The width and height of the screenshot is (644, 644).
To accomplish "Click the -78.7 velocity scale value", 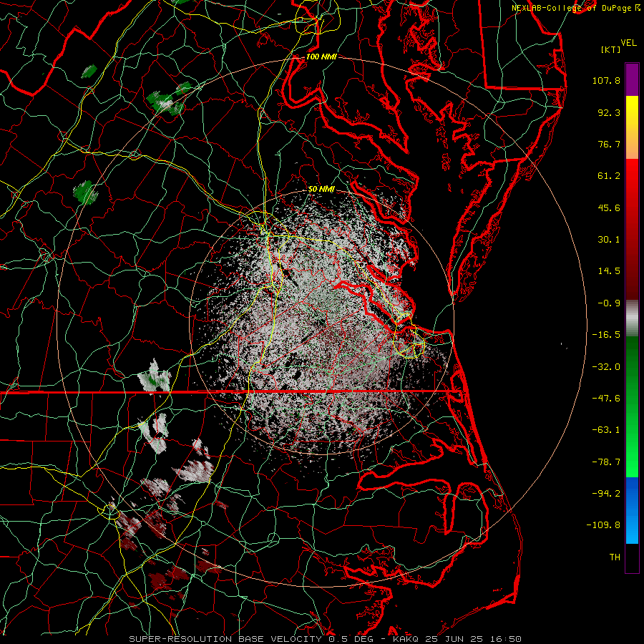I will pos(606,462).
